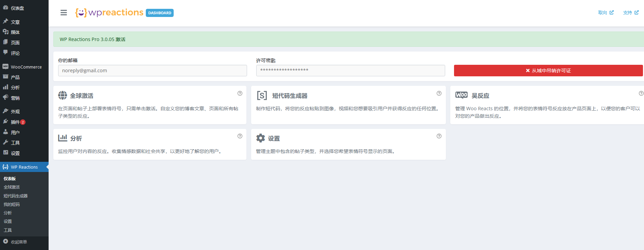The width and height of the screenshot is (644, 250).
Task: Click the globe icon for 全球激活
Action: (63, 95)
